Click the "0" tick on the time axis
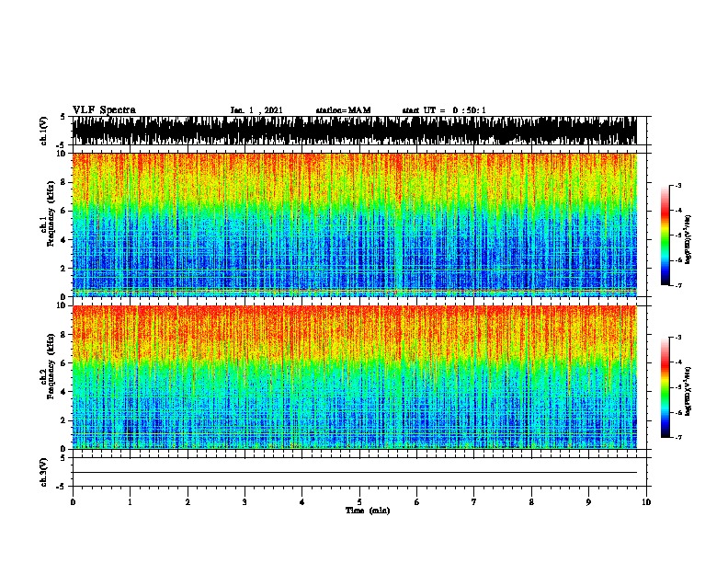The width and height of the screenshot is (728, 563). click(73, 502)
